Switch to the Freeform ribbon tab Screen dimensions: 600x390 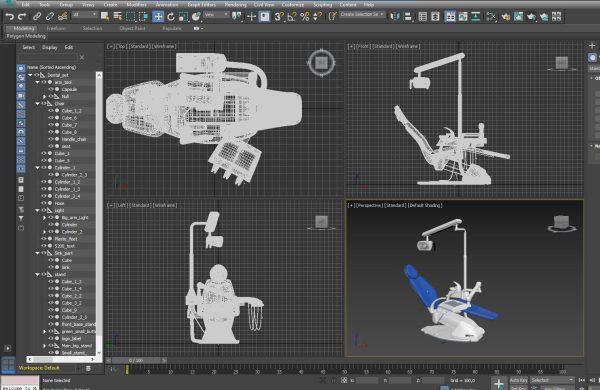56,28
